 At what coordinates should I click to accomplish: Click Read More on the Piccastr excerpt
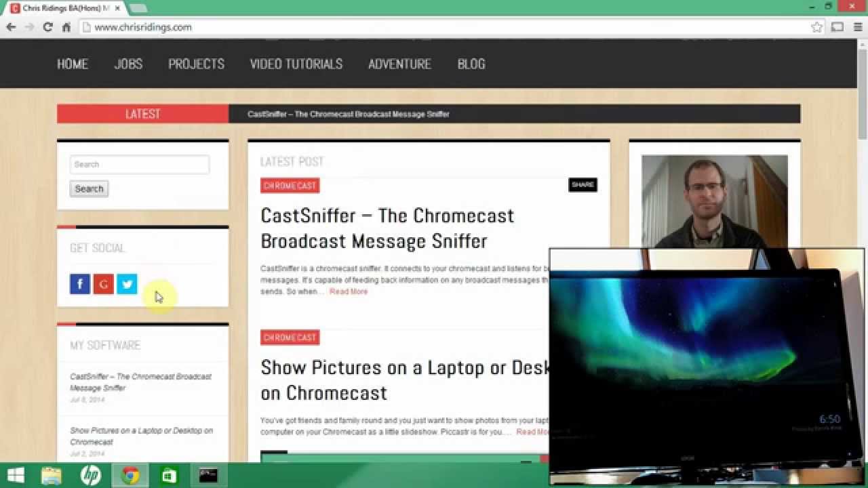(532, 432)
